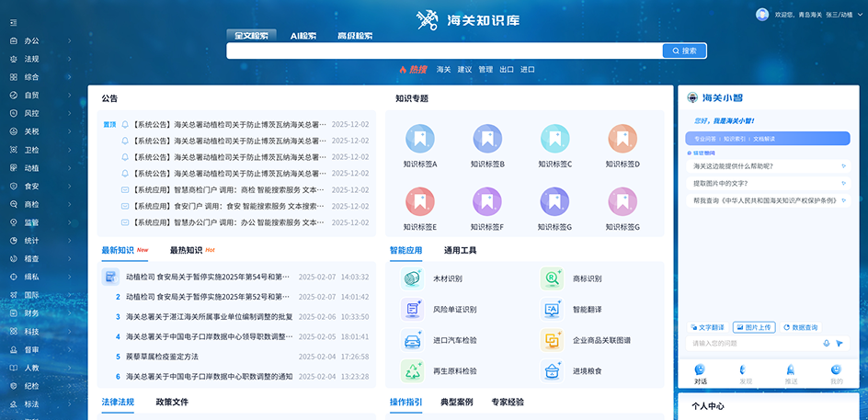
Task: Collapse the sidebar using the top menu icon
Action: [13, 23]
